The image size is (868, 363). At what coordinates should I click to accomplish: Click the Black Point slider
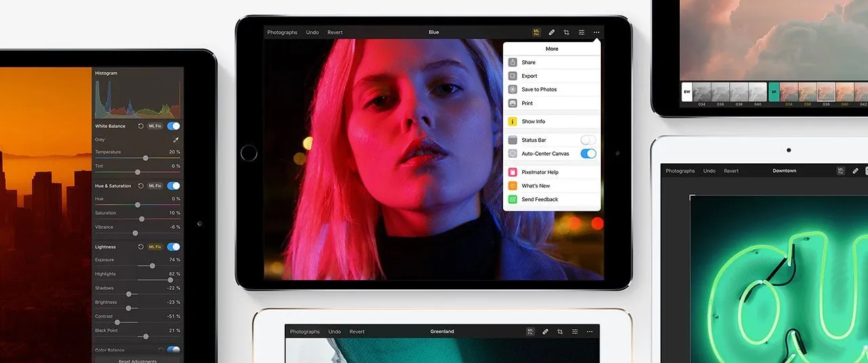[x=138, y=336]
